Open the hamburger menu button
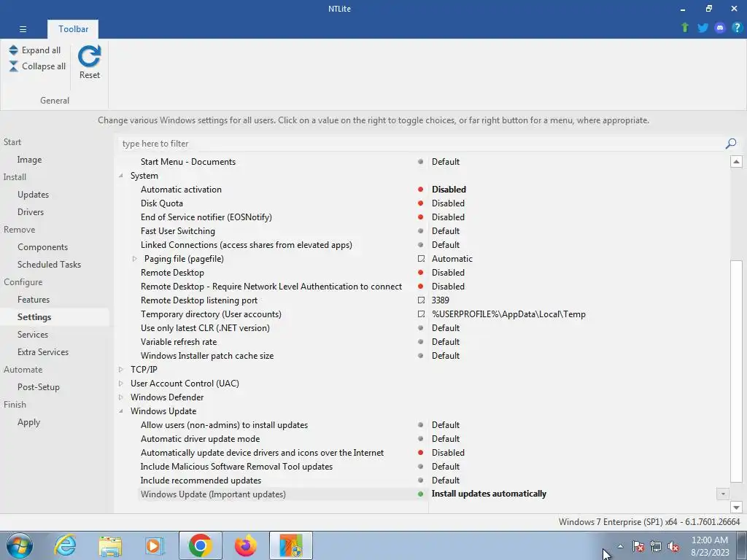 click(x=23, y=29)
